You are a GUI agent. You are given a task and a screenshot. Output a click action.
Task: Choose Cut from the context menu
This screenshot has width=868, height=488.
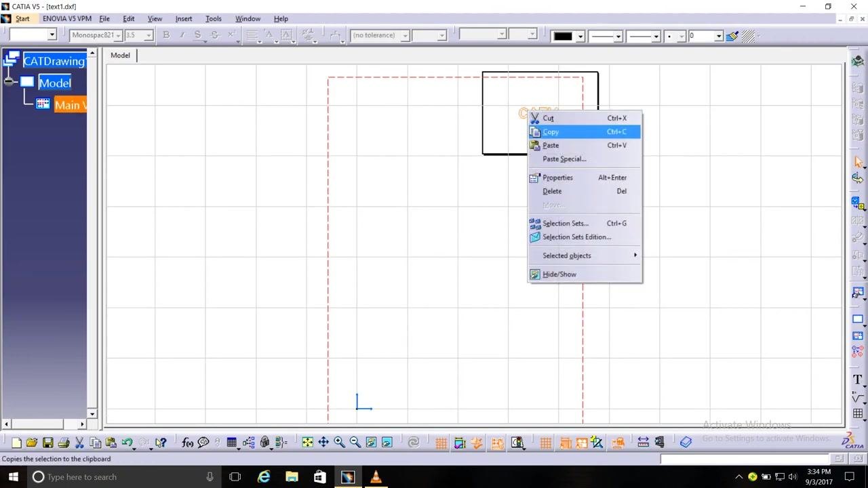(585, 118)
